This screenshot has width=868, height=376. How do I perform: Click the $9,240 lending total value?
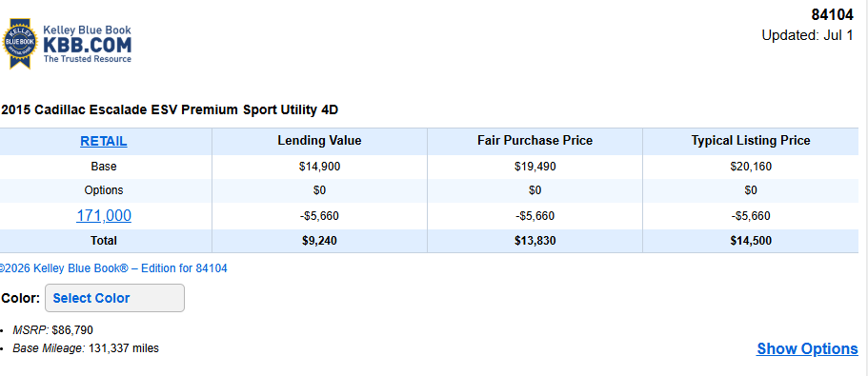point(319,241)
